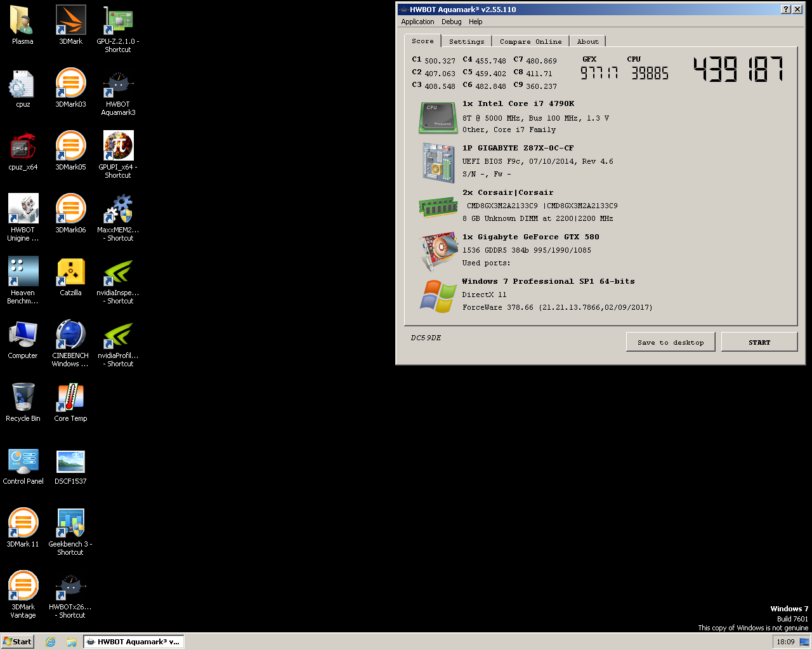Click the taskbar clock showing 18:09
The width and height of the screenshot is (812, 650).
coord(785,642)
